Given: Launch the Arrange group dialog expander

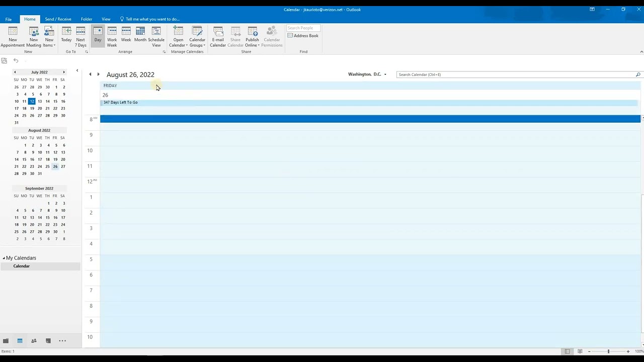Looking at the screenshot, I should click(164, 52).
